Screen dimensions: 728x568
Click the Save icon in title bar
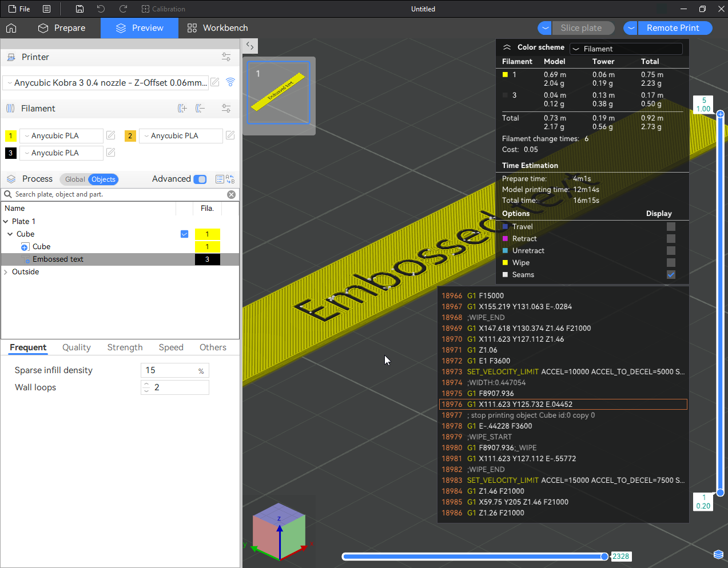[x=80, y=9]
